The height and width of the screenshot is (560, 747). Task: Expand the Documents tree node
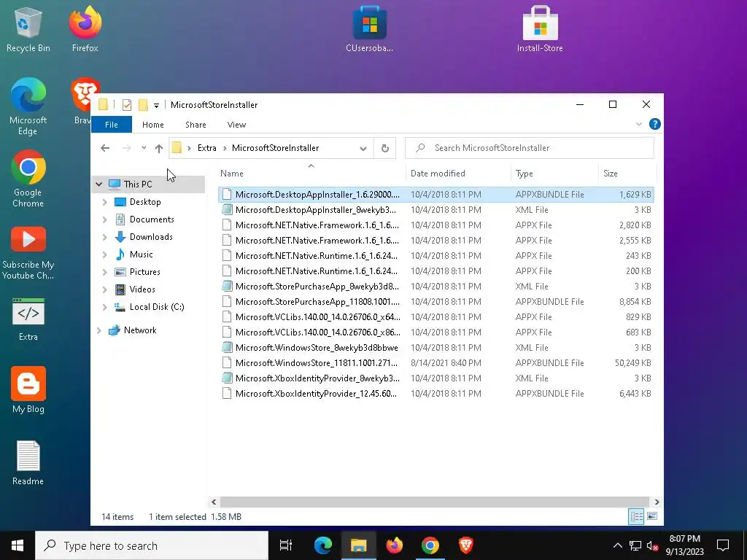coord(105,219)
